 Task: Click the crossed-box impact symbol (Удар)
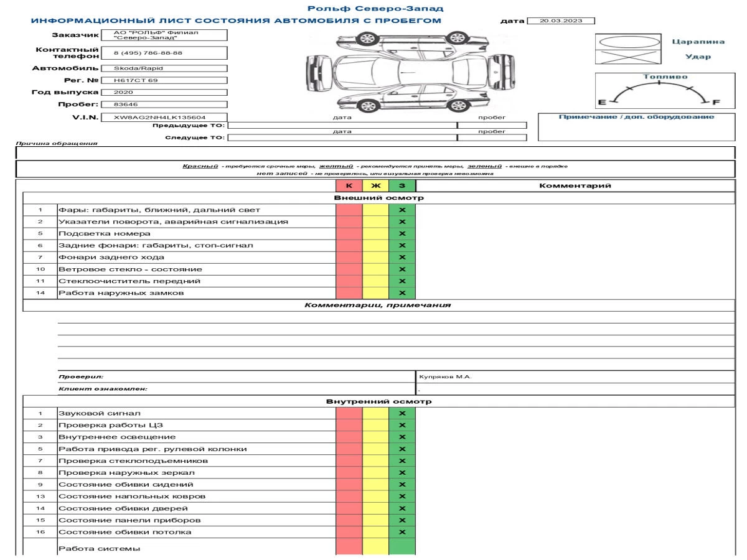click(x=627, y=57)
